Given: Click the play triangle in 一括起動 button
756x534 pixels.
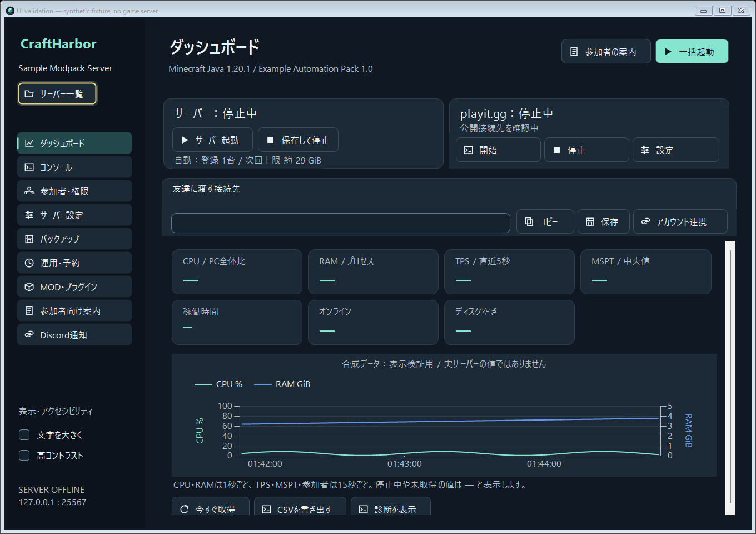Looking at the screenshot, I should pos(668,52).
